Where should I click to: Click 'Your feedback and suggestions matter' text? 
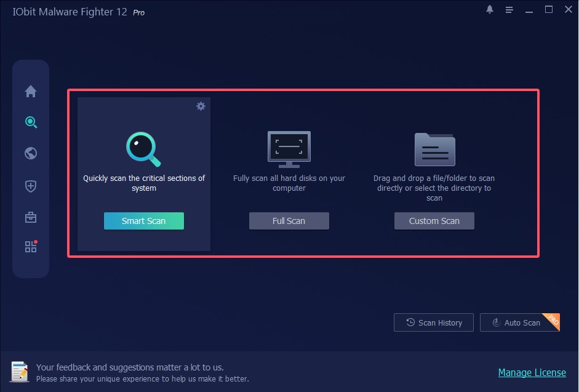(130, 367)
